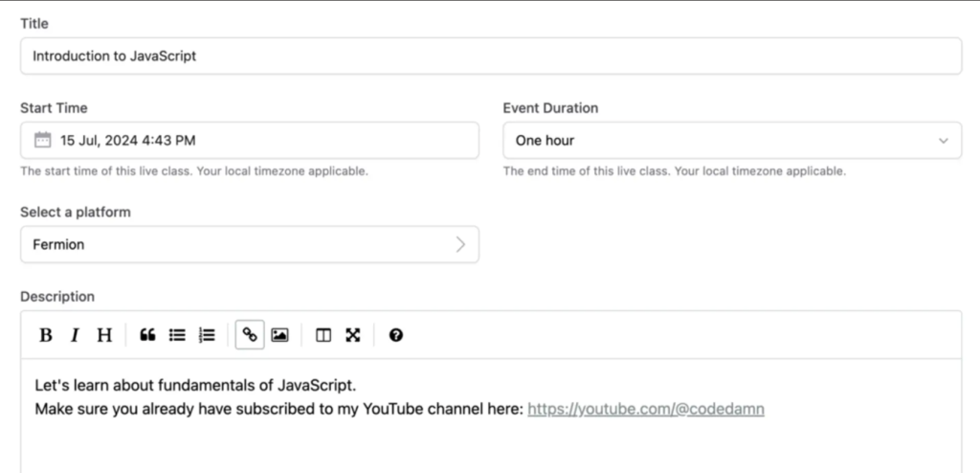This screenshot has height=473, width=980.
Task: Open the markdown help guide
Action: coord(395,335)
